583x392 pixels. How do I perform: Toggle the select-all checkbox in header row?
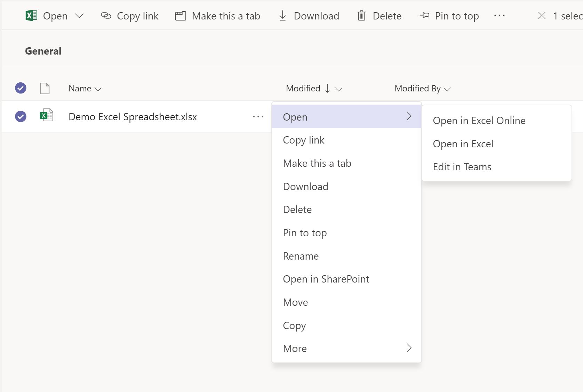tap(21, 88)
